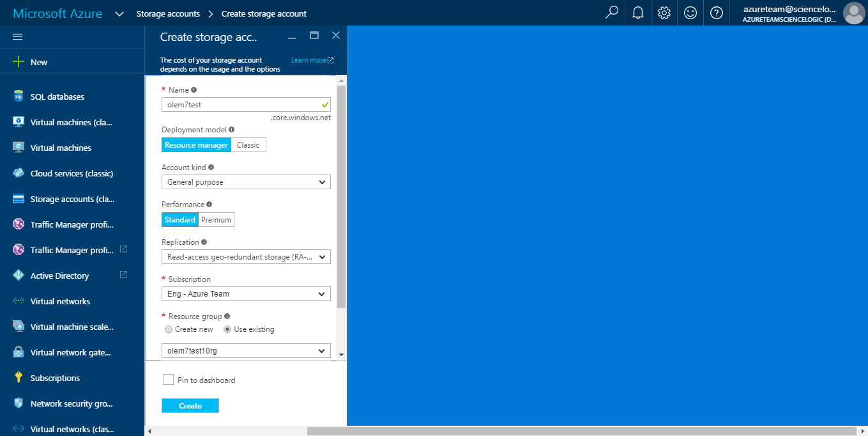Viewport: 868px width, 436px height.
Task: Collapse the sidebar hamburger menu
Action: coord(18,36)
